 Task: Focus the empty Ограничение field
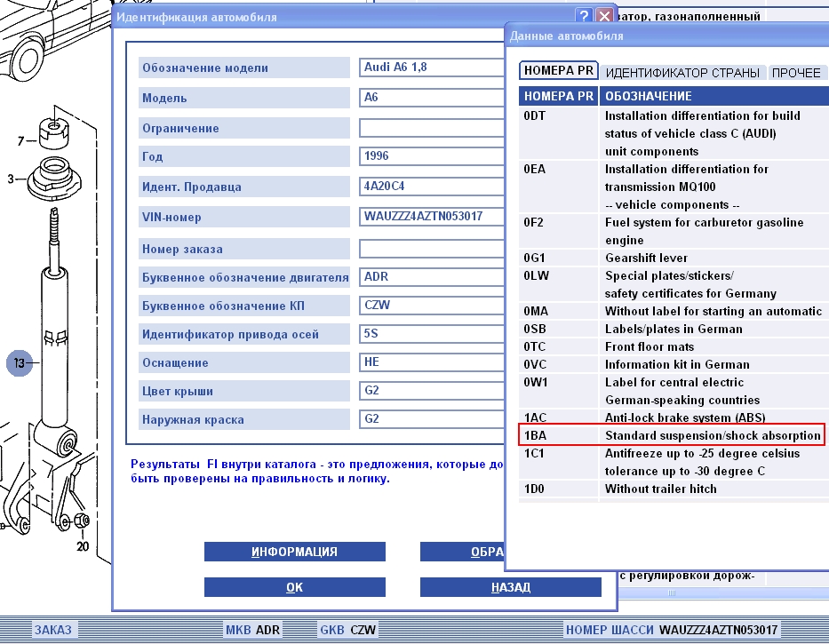pyautogui.click(x=432, y=128)
